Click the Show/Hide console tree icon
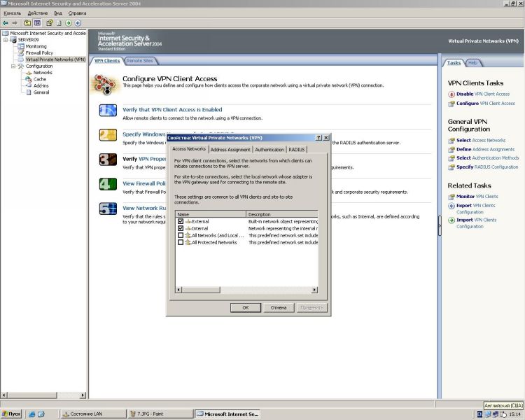This screenshot has height=420, width=525. coord(37,23)
